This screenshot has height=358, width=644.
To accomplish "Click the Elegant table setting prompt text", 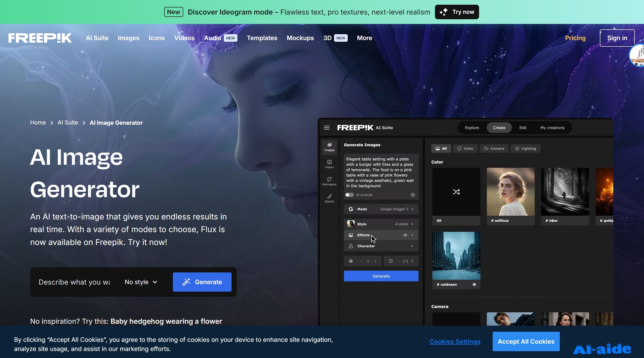I will (380, 172).
